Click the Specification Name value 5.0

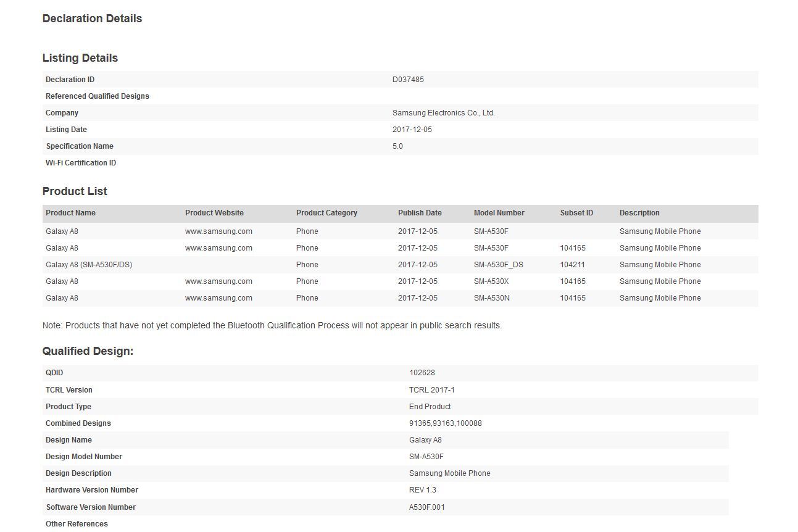click(397, 146)
